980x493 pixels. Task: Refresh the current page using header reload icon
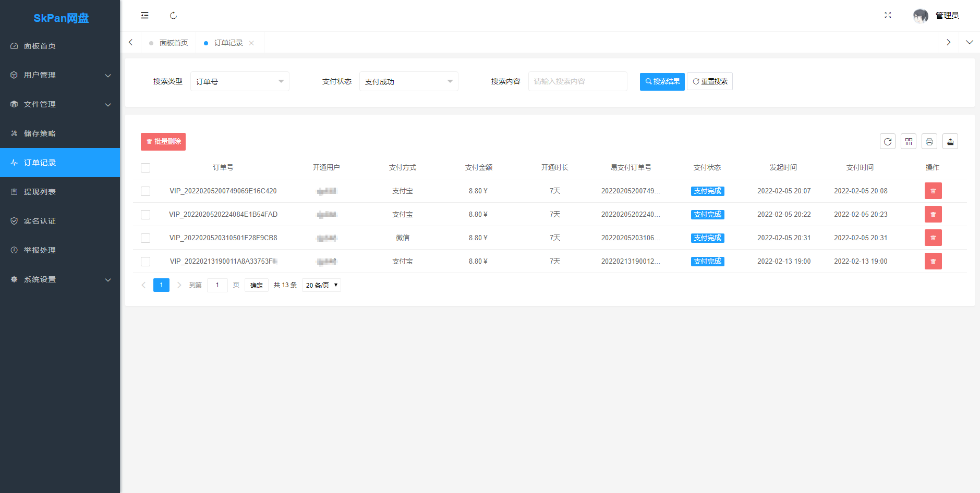pyautogui.click(x=173, y=16)
